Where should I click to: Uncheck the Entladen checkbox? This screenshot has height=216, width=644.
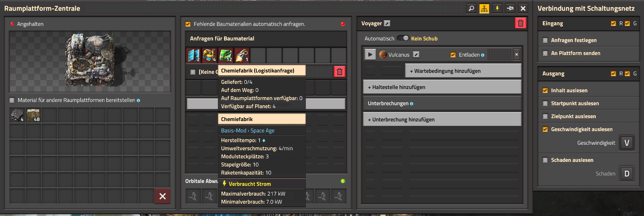click(453, 55)
